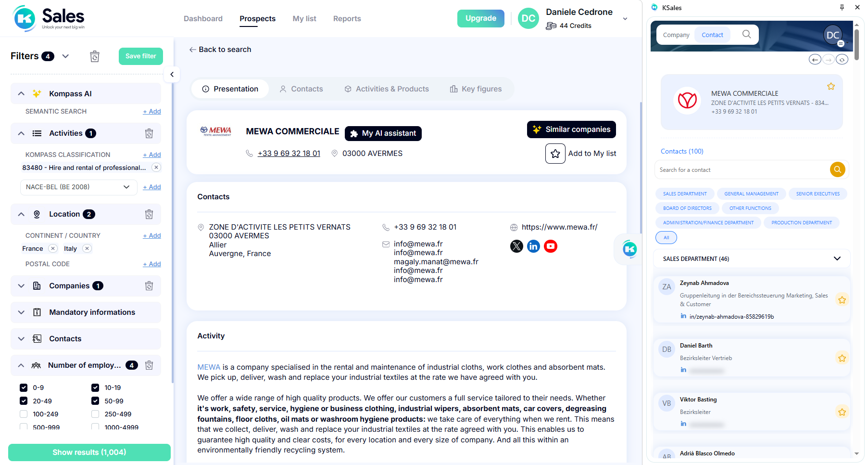Click the X (Twitter) social icon
The image size is (868, 465).
[x=516, y=246]
